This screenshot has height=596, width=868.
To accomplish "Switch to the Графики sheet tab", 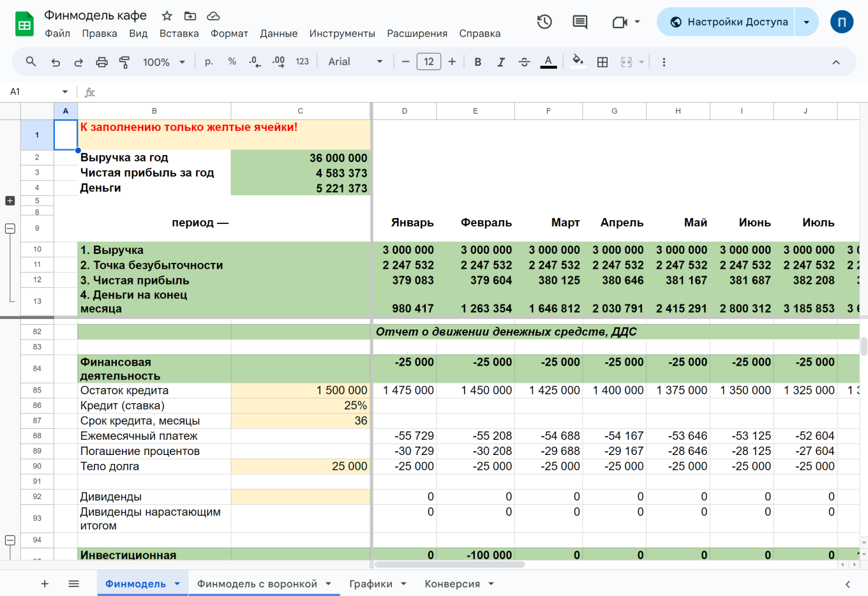I will [x=370, y=584].
